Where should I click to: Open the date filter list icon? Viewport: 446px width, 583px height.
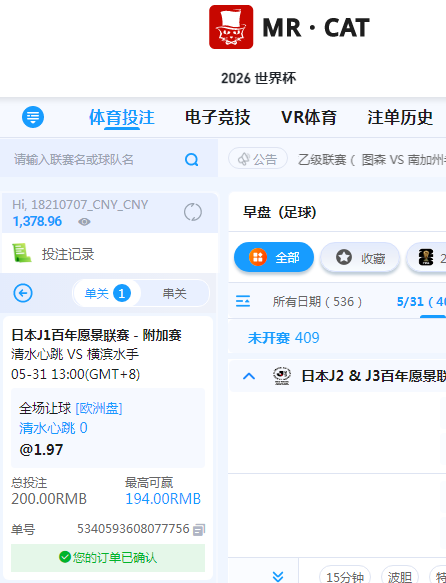tap(243, 301)
